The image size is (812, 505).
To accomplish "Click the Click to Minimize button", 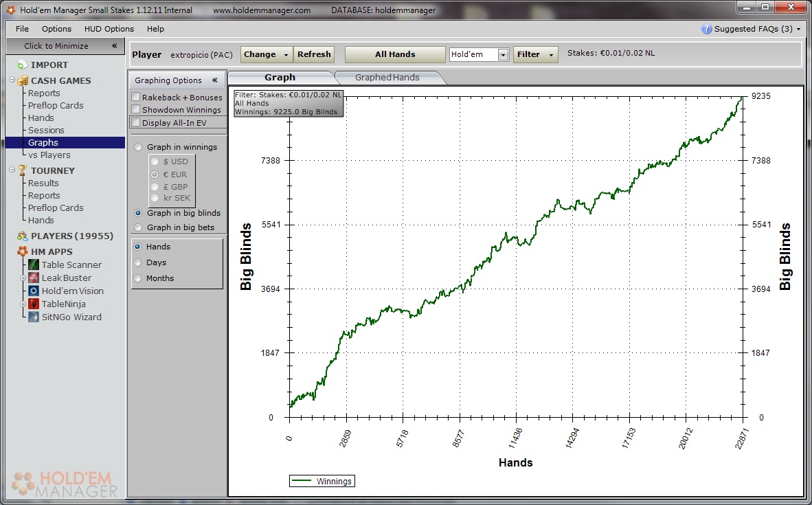I will pos(65,45).
